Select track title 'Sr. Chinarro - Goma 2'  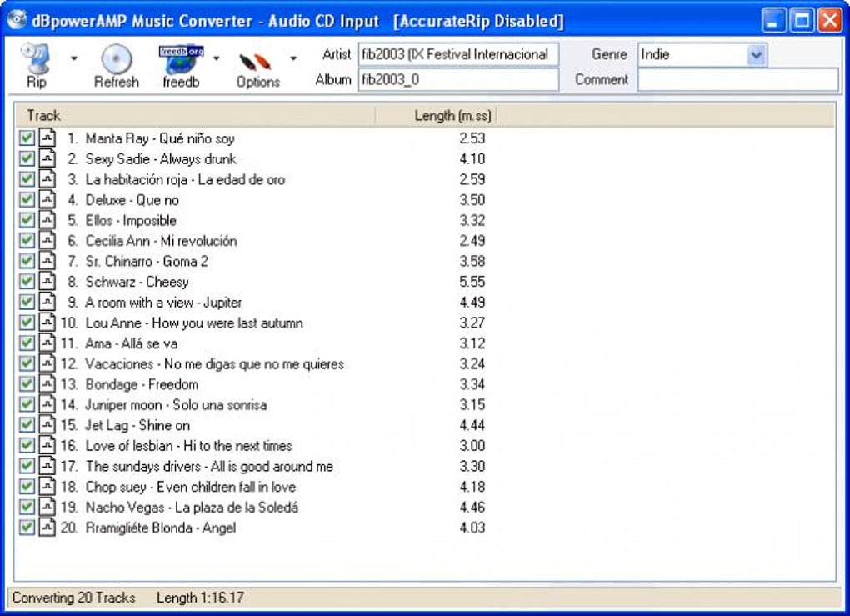[147, 262]
